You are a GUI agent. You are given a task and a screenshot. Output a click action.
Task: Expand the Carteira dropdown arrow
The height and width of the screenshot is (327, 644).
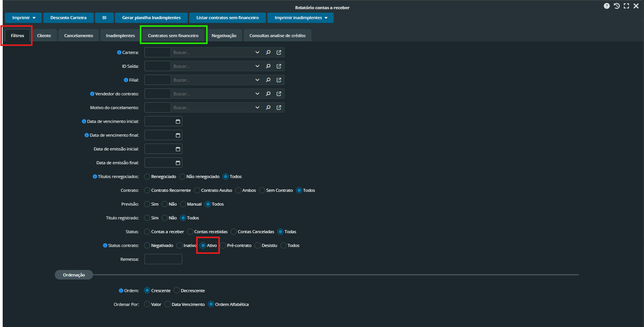[x=257, y=52]
